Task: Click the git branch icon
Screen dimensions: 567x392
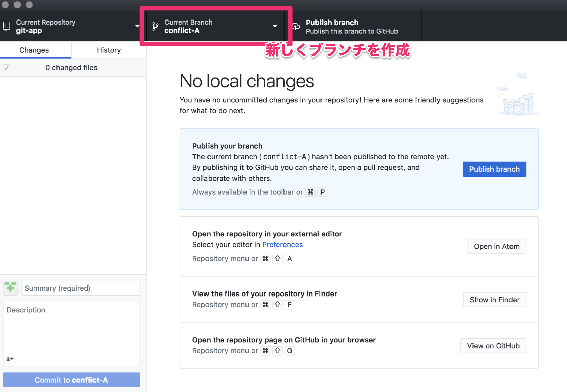Action: 155,26
